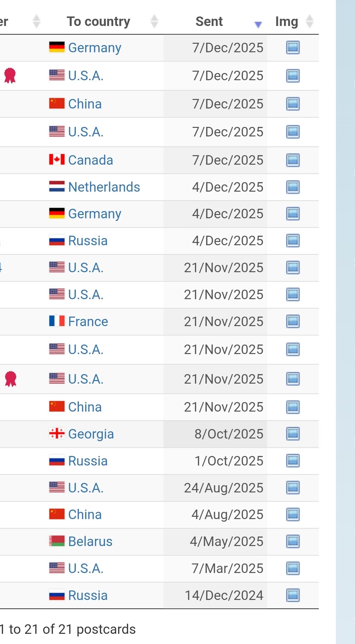This screenshot has height=644, width=355.
Task: View image of Belarus postcard
Action: point(293,541)
